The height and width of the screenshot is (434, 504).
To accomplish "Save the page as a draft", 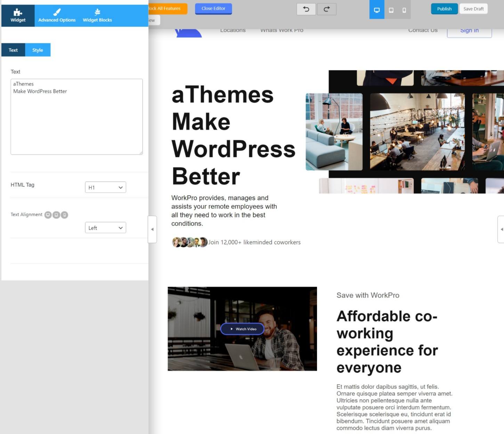I will pyautogui.click(x=473, y=9).
